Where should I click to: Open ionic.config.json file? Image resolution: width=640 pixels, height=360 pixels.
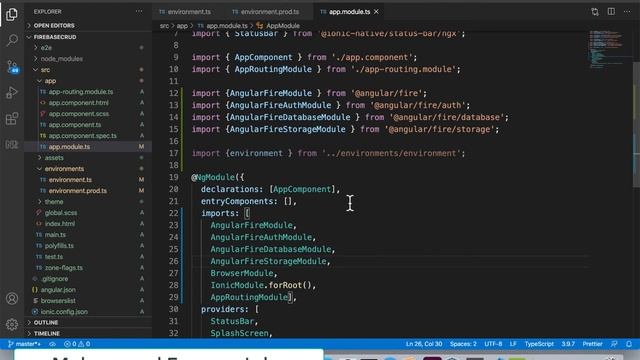pos(64,311)
